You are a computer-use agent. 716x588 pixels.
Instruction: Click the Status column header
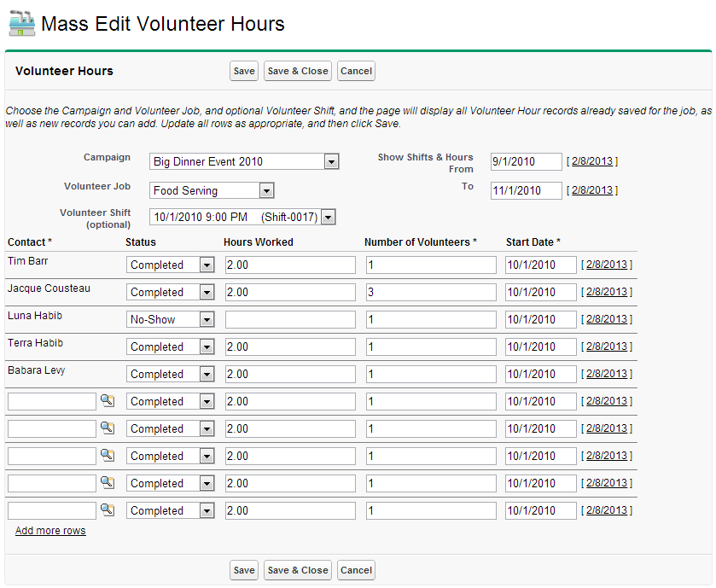click(141, 242)
